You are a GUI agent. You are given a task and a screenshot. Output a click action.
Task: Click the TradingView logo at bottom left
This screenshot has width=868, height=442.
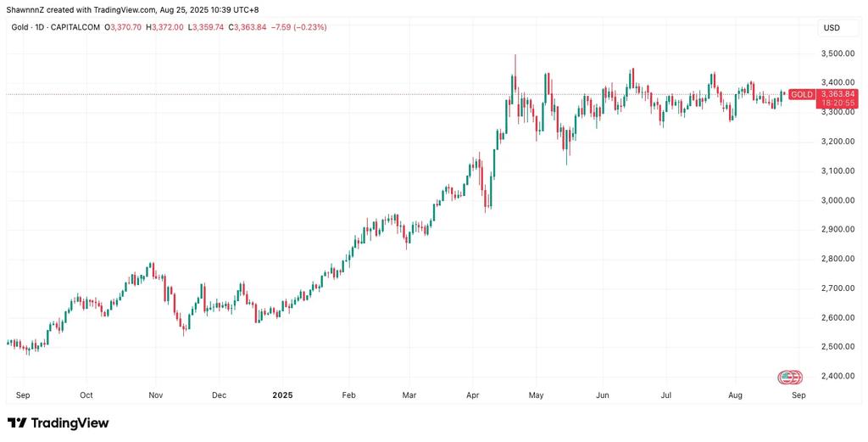coord(58,423)
